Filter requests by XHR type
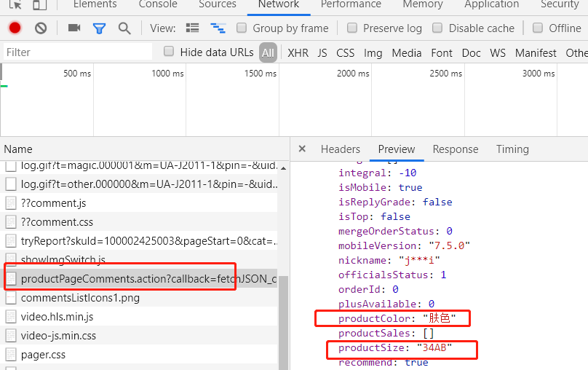Viewport: 588px width, 370px height. (298, 53)
